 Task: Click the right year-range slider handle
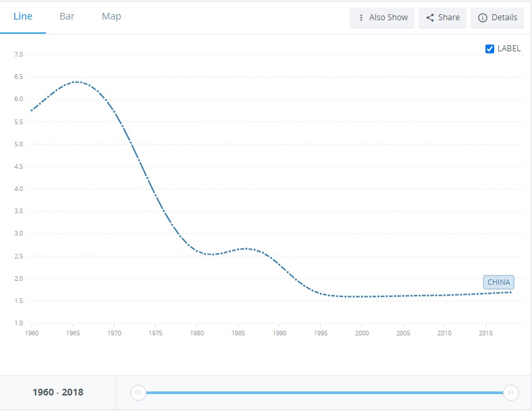point(511,392)
